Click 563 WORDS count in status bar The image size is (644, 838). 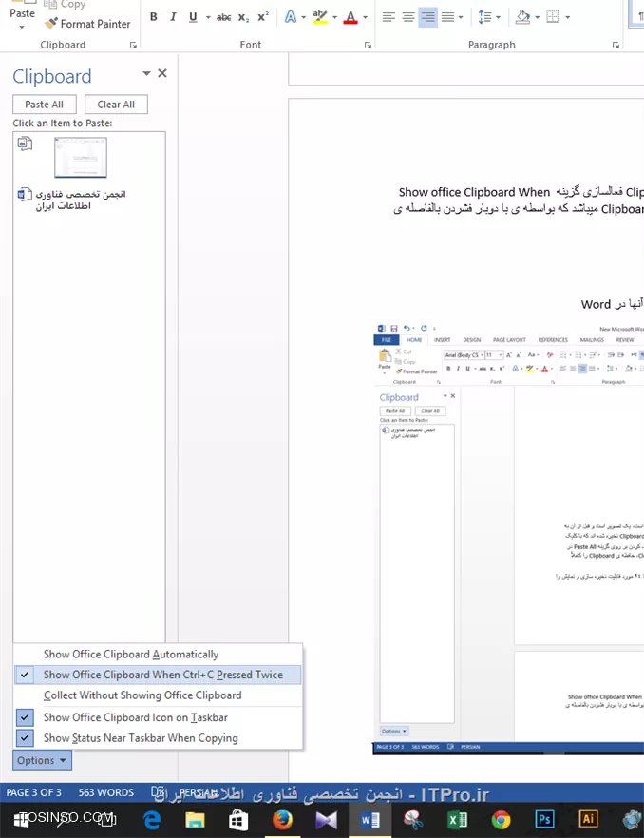click(x=105, y=792)
